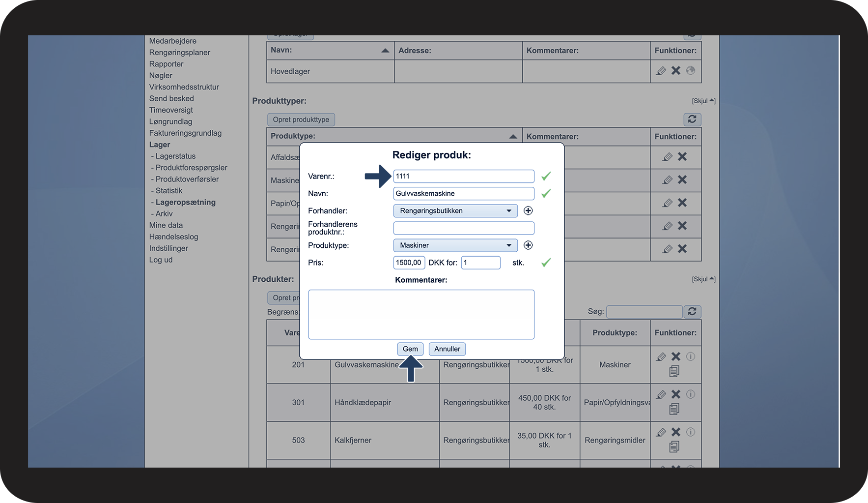Go to Statistik in the sidebar menu
868x503 pixels.
[x=169, y=191]
